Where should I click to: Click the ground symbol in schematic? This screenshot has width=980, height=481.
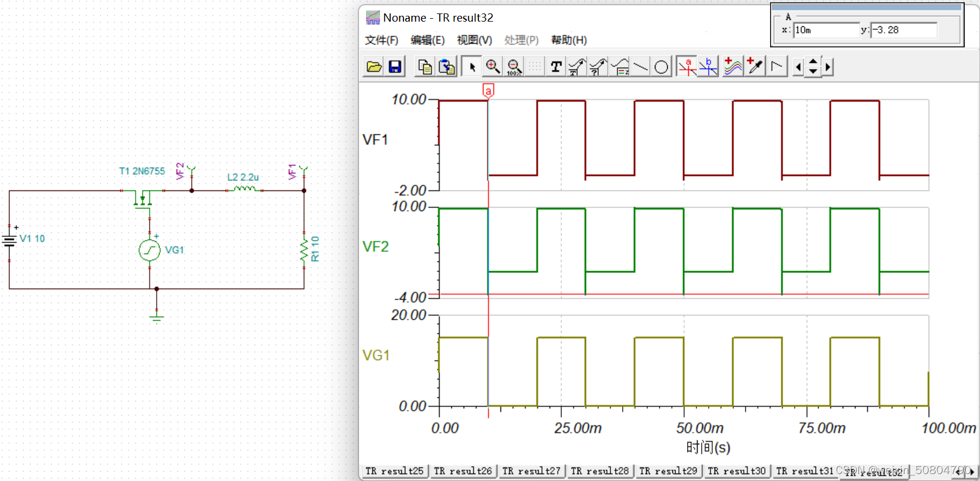pos(156,317)
